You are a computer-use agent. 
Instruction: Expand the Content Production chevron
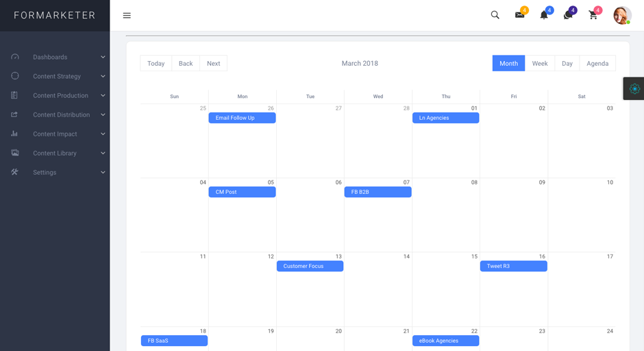pos(103,95)
